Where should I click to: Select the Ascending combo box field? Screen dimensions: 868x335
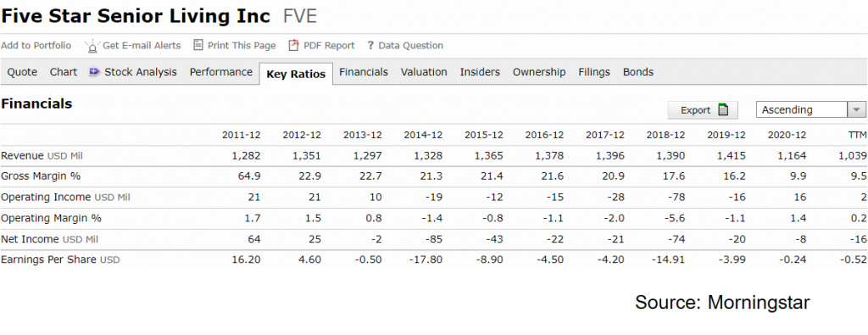(811, 109)
